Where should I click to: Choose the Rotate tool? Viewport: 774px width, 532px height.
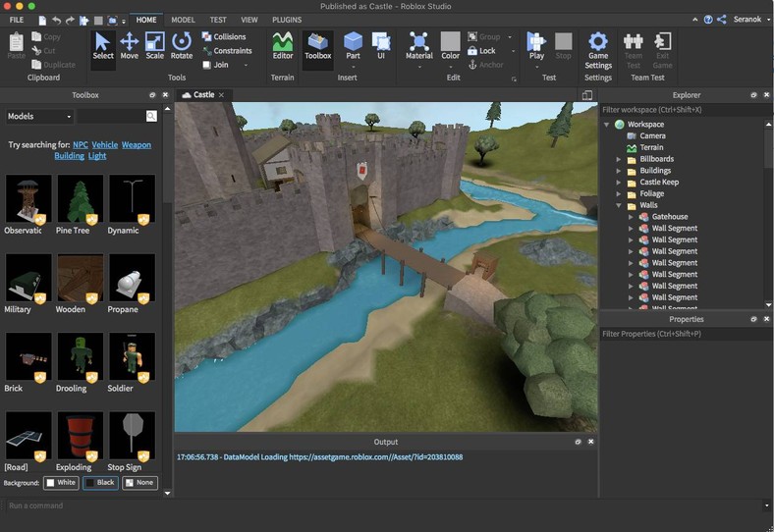(182, 45)
